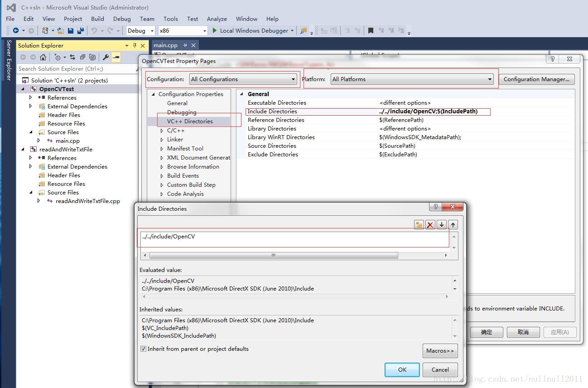Open the Tools menu
Viewport: 588px width, 388px height.
point(170,19)
